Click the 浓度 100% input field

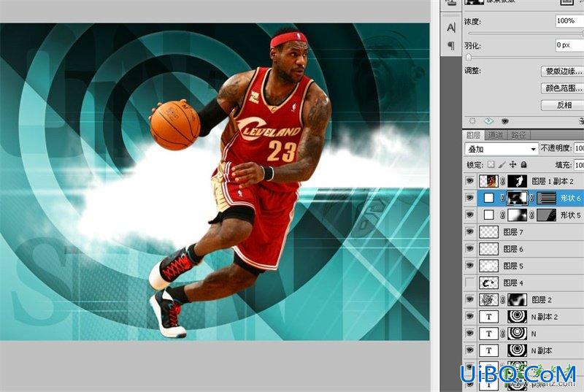[569, 21]
